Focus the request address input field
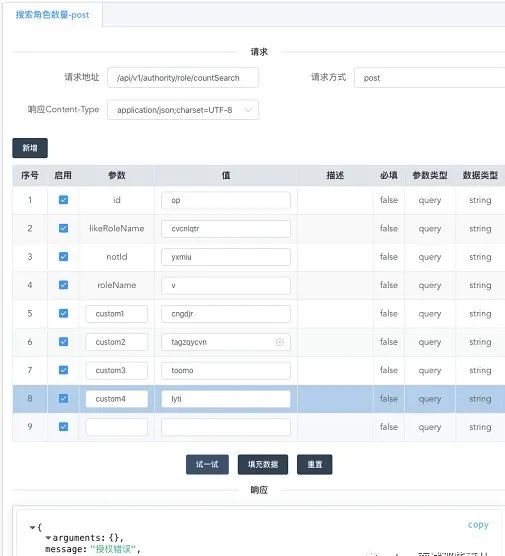505x556 pixels. click(183, 78)
